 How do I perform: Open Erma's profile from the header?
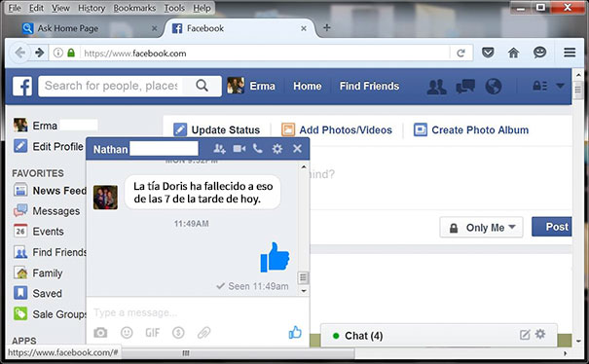tap(251, 86)
